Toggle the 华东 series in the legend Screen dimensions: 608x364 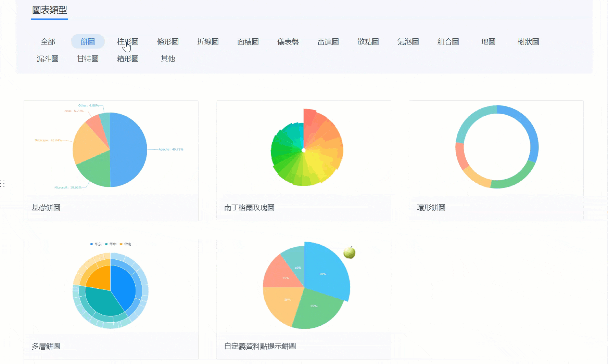pos(97,244)
